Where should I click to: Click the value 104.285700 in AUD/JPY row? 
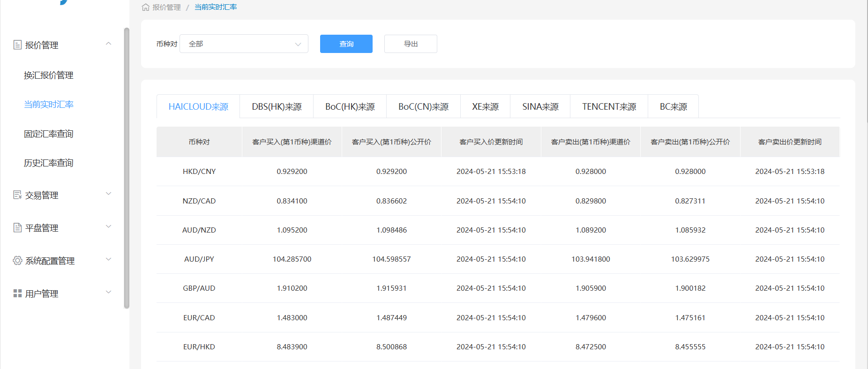click(292, 259)
